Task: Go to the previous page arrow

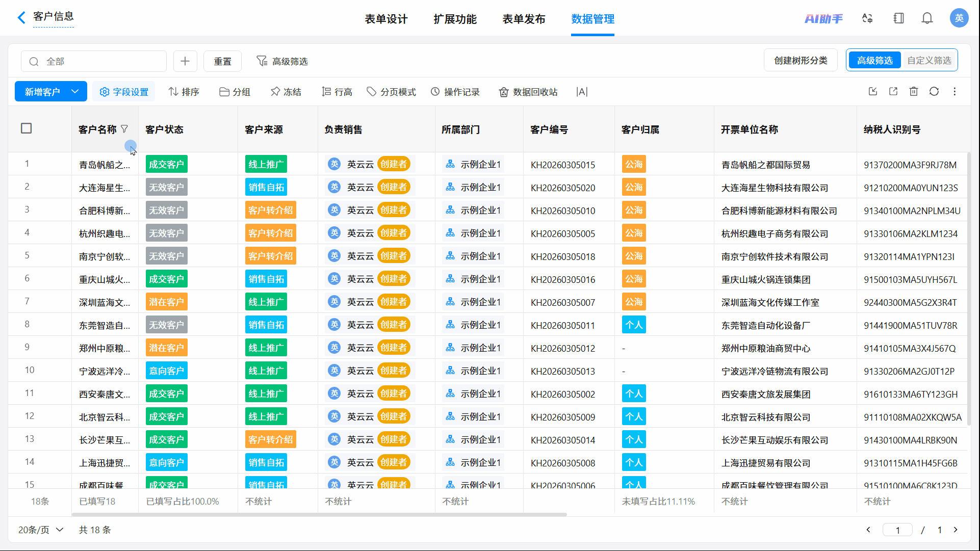Action: point(868,530)
